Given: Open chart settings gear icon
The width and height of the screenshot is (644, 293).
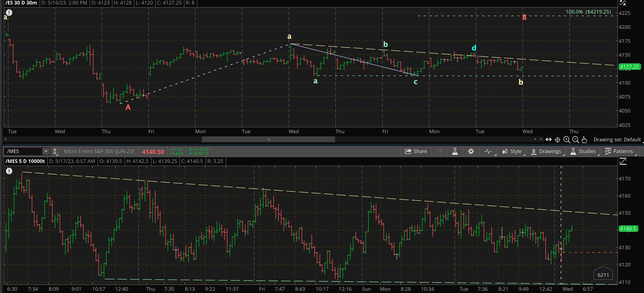Looking at the screenshot, I should tap(471, 151).
